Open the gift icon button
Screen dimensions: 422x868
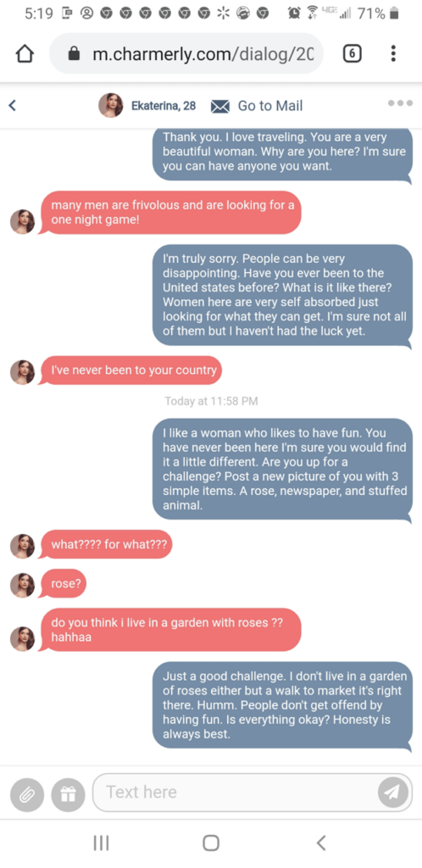tap(68, 795)
